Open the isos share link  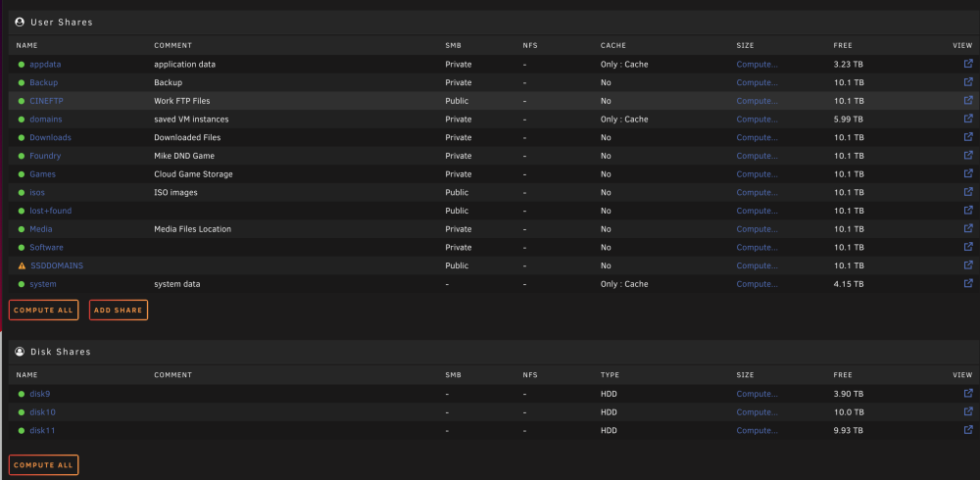click(37, 193)
